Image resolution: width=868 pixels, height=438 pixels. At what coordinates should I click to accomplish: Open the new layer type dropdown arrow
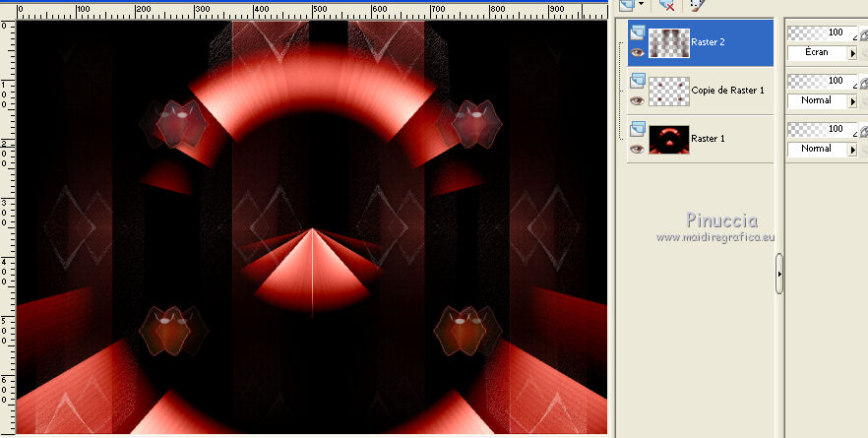[641, 4]
